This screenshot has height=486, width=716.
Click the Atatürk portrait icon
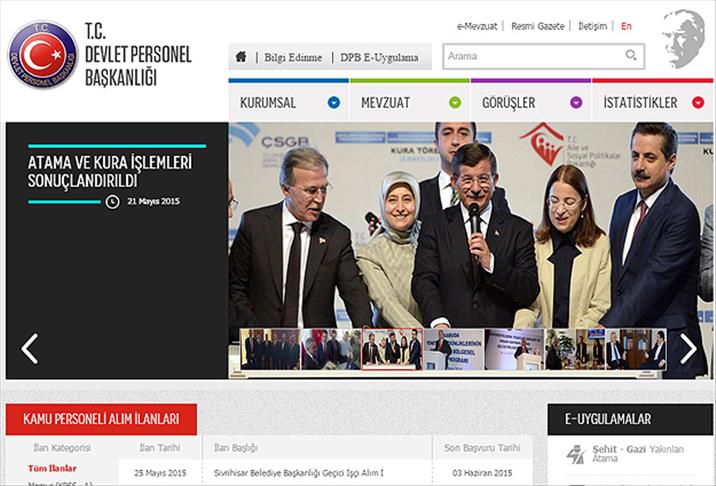coord(683,39)
